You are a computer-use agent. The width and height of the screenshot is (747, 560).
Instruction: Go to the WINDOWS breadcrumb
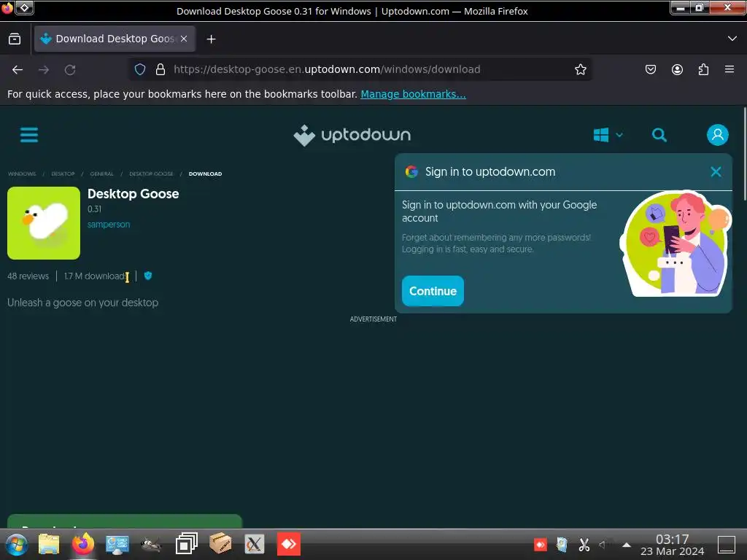pos(22,174)
